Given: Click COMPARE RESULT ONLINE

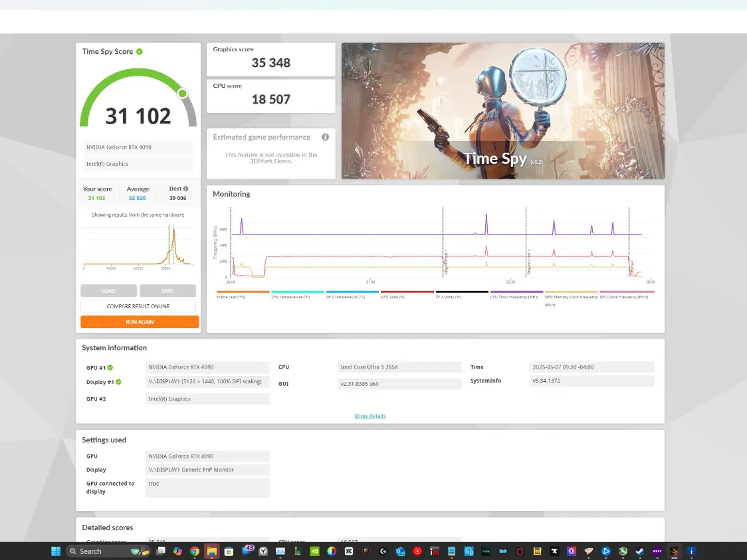Looking at the screenshot, I should click(x=138, y=306).
